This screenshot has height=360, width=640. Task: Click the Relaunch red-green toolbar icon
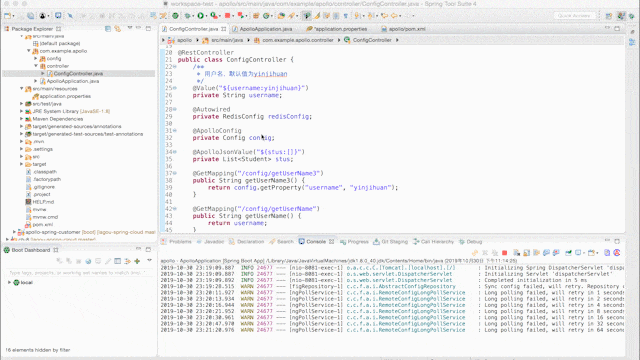(241, 16)
